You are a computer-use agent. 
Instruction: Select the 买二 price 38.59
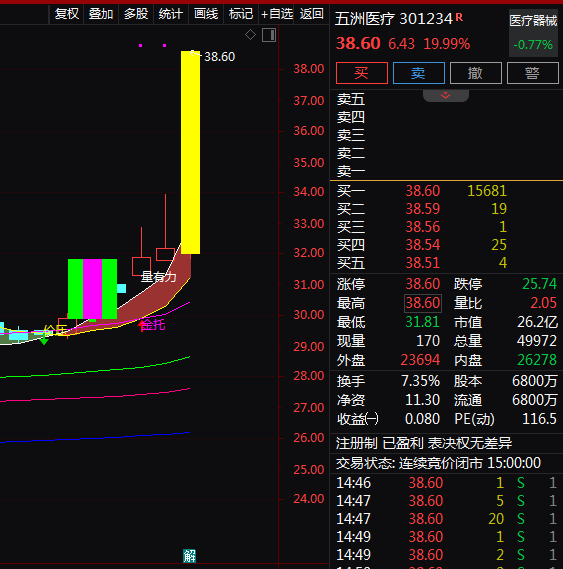tap(423, 209)
